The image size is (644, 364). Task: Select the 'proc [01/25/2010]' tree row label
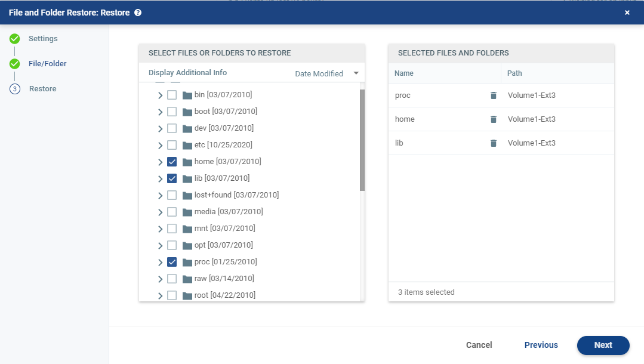226,262
